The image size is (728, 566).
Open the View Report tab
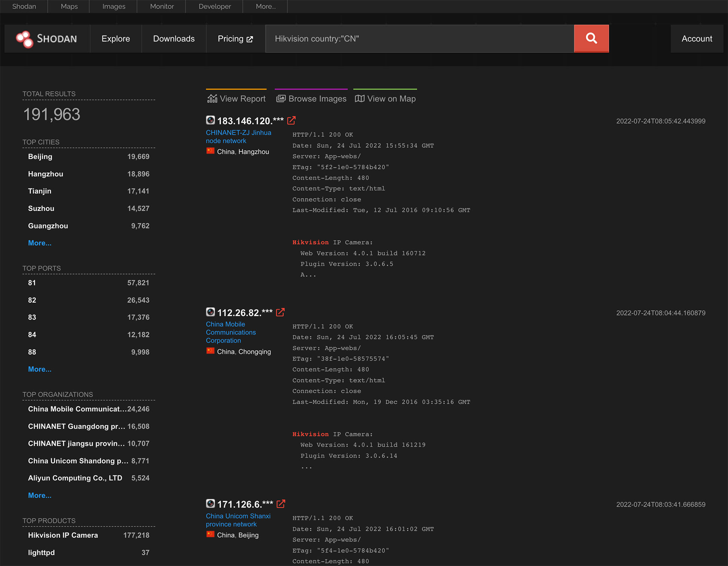[x=236, y=99]
